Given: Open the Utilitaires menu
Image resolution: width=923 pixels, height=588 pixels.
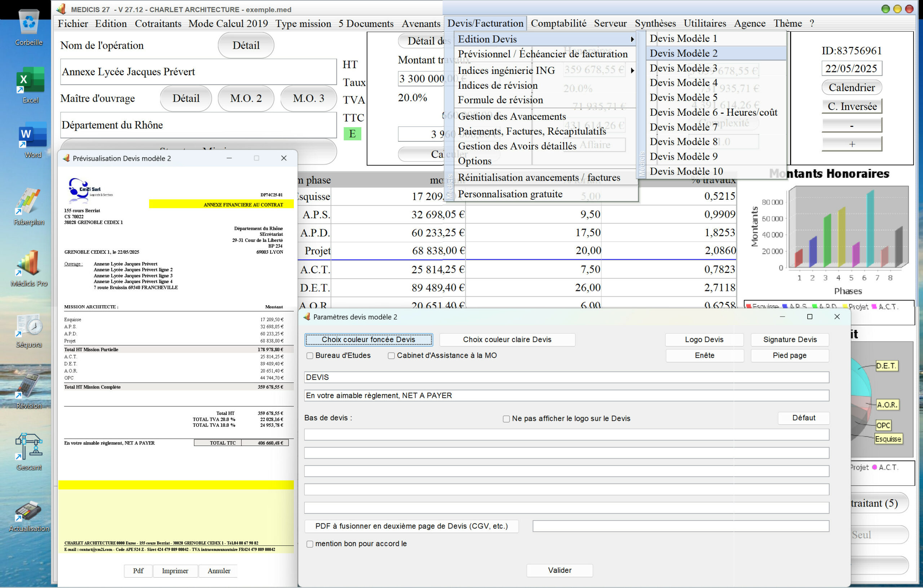Looking at the screenshot, I should (705, 23).
